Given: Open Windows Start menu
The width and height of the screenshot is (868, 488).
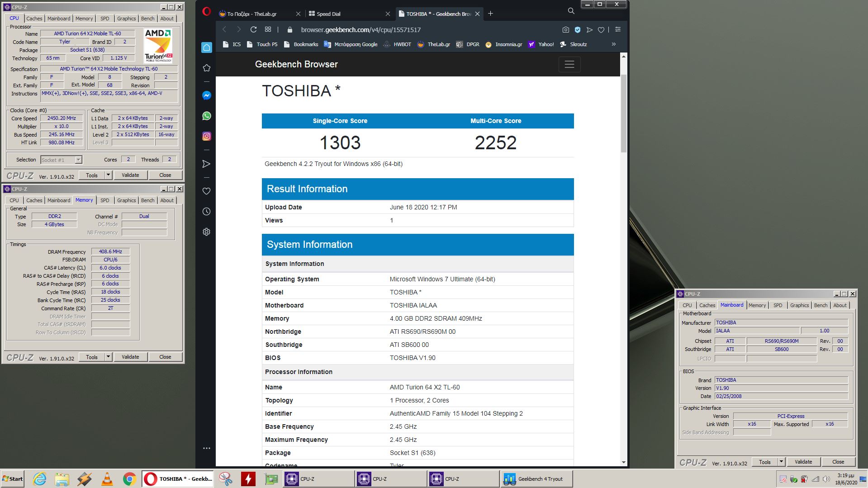Looking at the screenshot, I should 13,479.
